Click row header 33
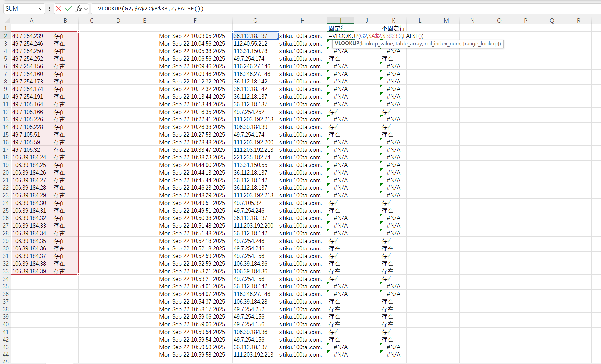 point(5,271)
